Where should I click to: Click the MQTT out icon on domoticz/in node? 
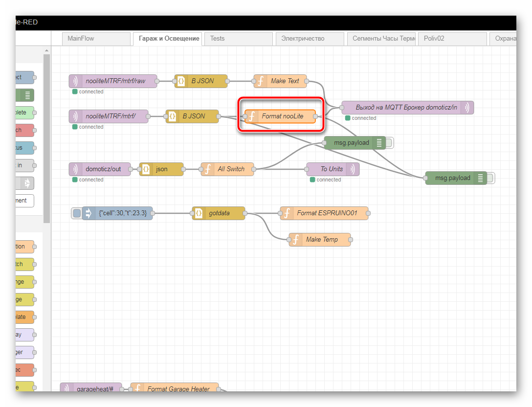pos(467,108)
